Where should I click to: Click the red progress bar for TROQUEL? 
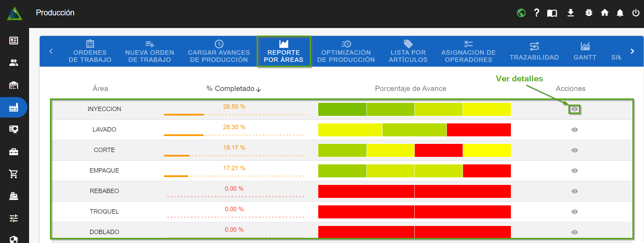[x=414, y=212]
